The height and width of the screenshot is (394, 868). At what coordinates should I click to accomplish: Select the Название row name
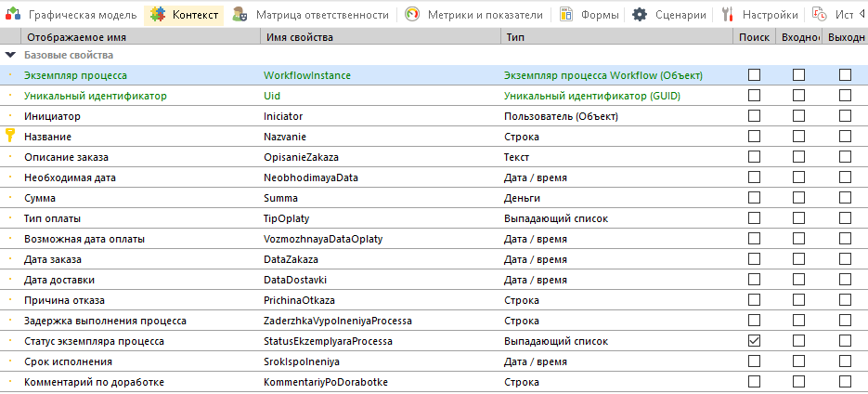pyautogui.click(x=47, y=137)
